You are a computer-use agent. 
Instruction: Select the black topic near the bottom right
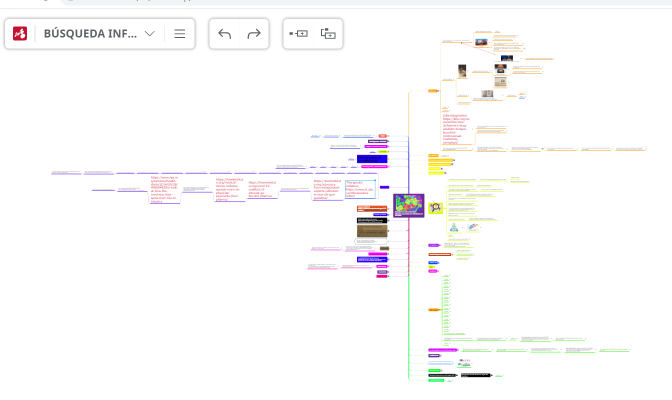click(x=476, y=375)
